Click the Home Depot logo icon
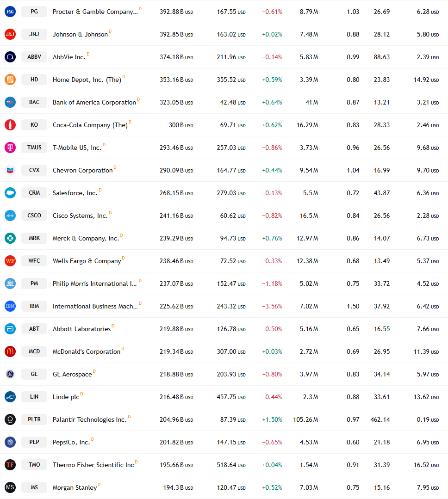The width and height of the screenshot is (448, 499). coord(10,80)
